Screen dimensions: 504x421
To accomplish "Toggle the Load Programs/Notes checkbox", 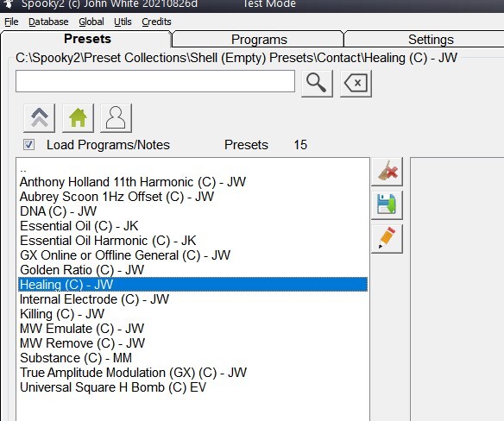I will click(x=28, y=145).
